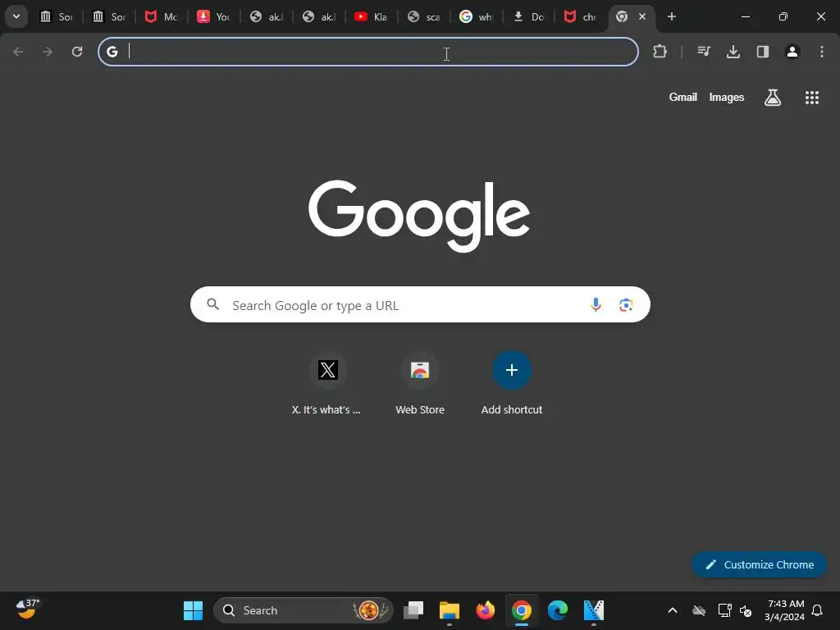Click the magnifier icon in search box
Screen dimensions: 840x630
click(x=212, y=304)
